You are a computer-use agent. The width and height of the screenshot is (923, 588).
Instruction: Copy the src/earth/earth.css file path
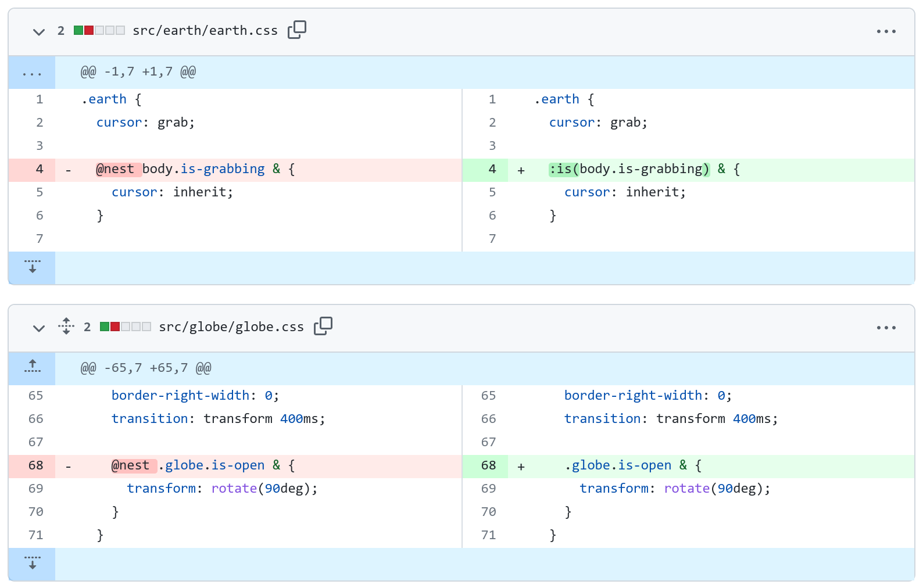[x=297, y=30]
